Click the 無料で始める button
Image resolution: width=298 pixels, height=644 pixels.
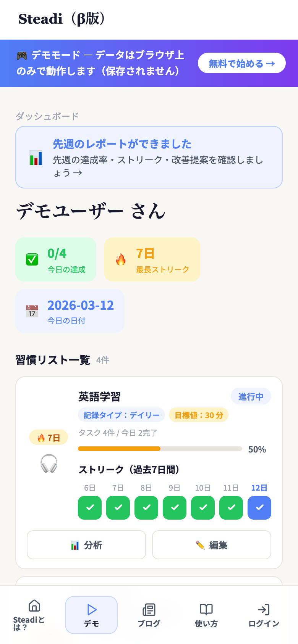tap(241, 63)
